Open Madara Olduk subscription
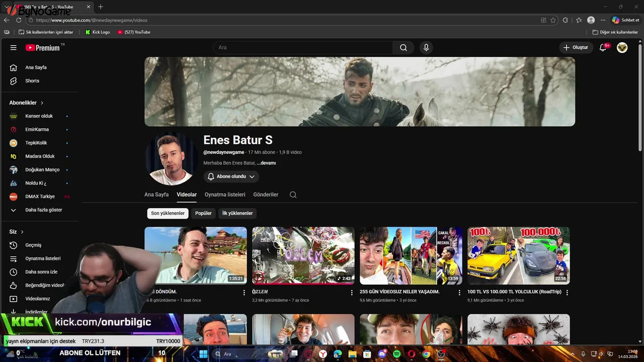The image size is (644, 362). tap(40, 156)
